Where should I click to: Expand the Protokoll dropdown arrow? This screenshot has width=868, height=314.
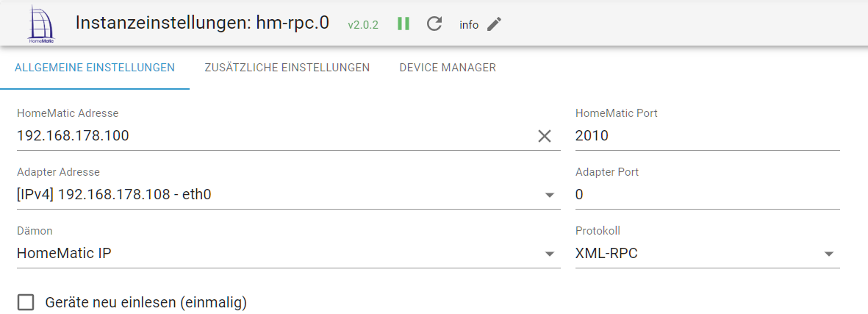[828, 254]
